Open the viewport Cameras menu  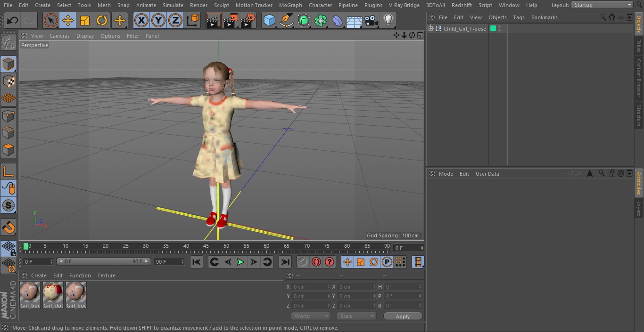59,36
